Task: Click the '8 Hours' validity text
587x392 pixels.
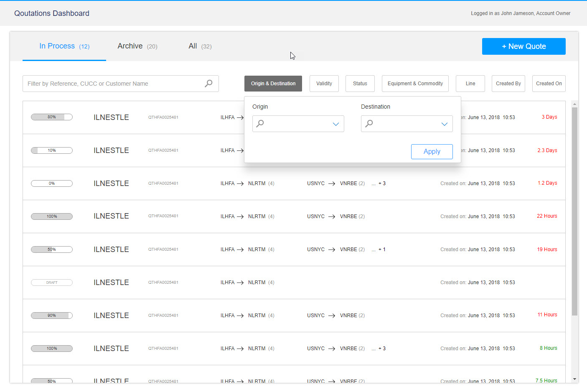Action: pos(549,348)
